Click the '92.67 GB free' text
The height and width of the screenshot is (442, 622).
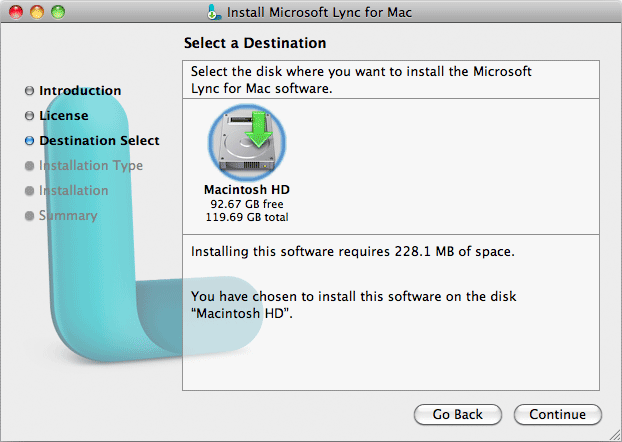pyautogui.click(x=247, y=204)
